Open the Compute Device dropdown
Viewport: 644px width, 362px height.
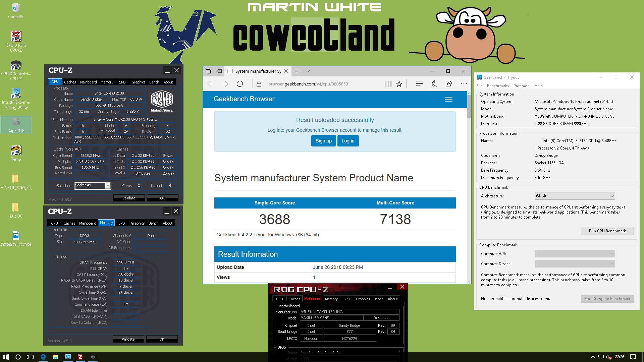pyautogui.click(x=575, y=264)
